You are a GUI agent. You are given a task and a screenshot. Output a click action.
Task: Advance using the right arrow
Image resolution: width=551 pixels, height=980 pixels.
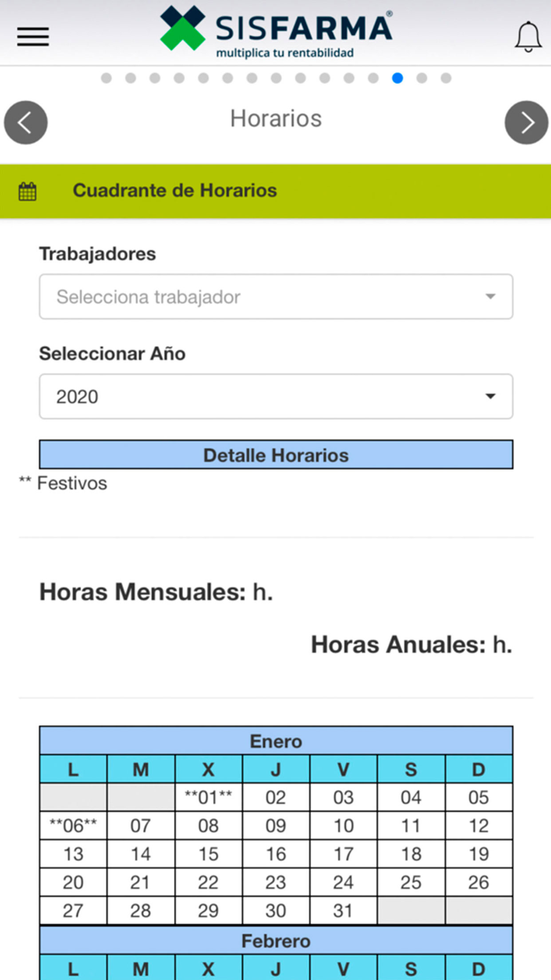[x=526, y=122]
